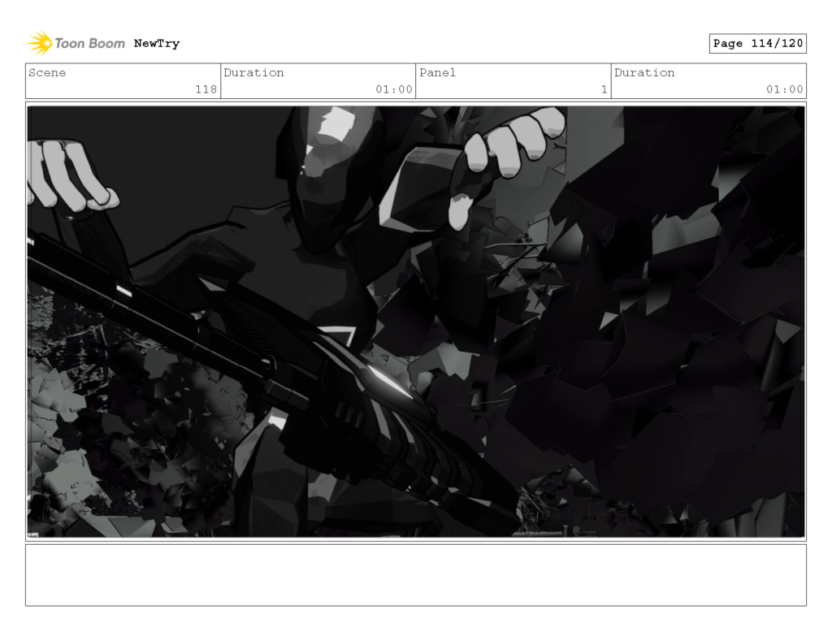Click the Scene 118 header cell
Image resolution: width=832 pixels, height=644 pixels.
[x=122, y=80]
